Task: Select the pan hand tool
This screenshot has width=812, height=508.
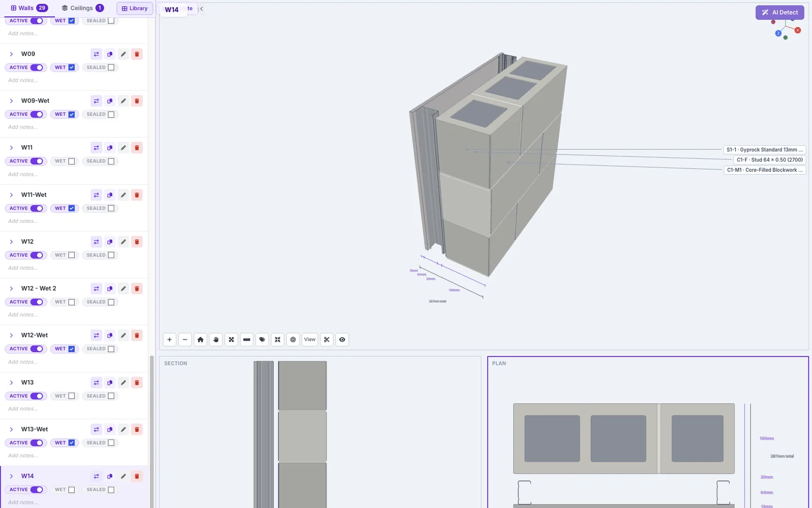Action: 216,339
